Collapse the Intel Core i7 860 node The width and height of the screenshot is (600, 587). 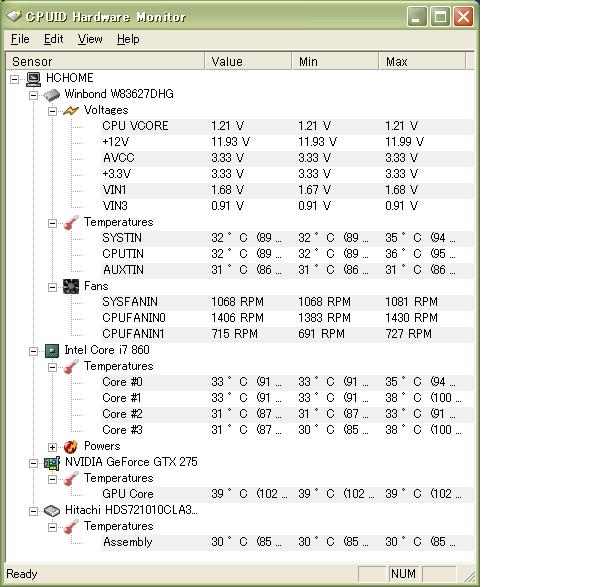coord(34,351)
